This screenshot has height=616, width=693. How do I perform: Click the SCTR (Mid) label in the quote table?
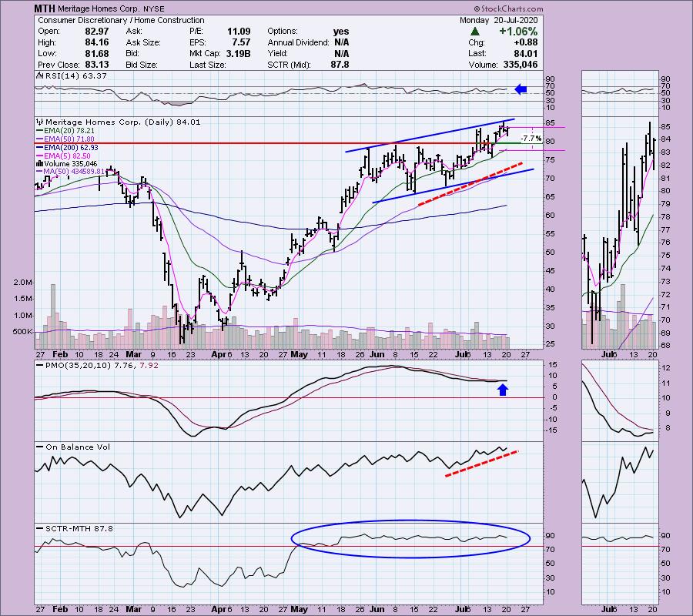coord(289,65)
